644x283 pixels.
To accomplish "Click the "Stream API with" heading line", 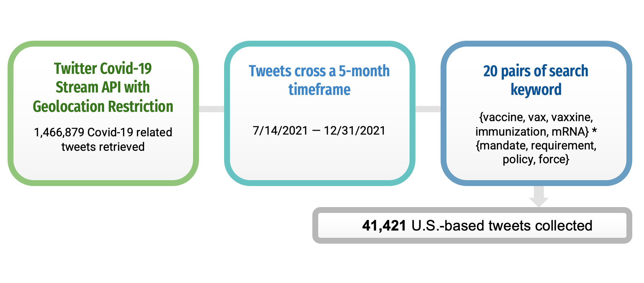I will (x=103, y=87).
